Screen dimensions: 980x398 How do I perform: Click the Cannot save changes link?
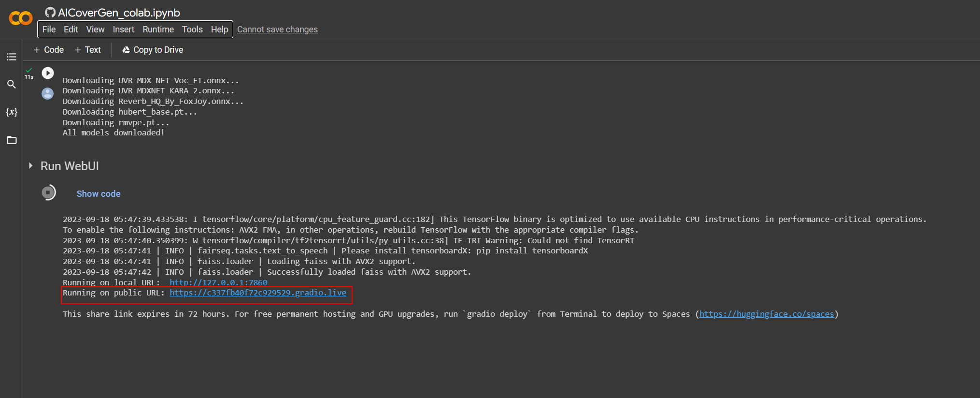click(x=277, y=29)
